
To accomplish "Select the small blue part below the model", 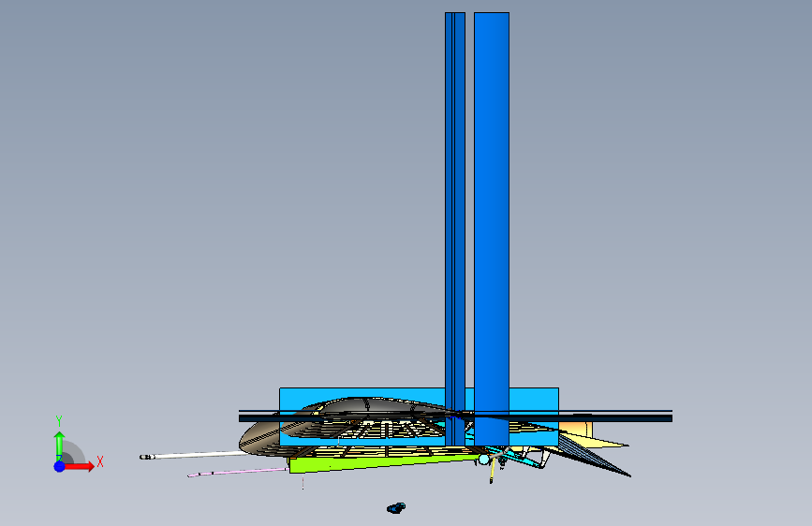I will tap(396, 508).
